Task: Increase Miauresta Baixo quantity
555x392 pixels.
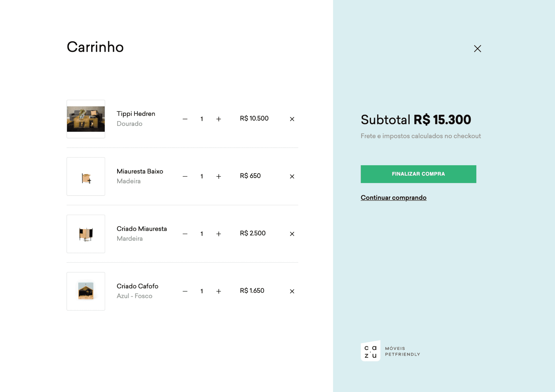Action: 219,177
